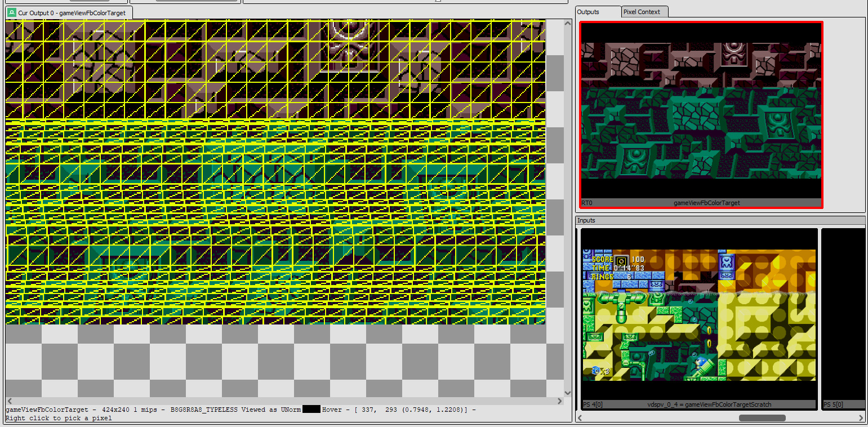The image size is (868, 427).
Task: Click the texture viewer's horizontal scrollbar track
Action: tap(282, 401)
